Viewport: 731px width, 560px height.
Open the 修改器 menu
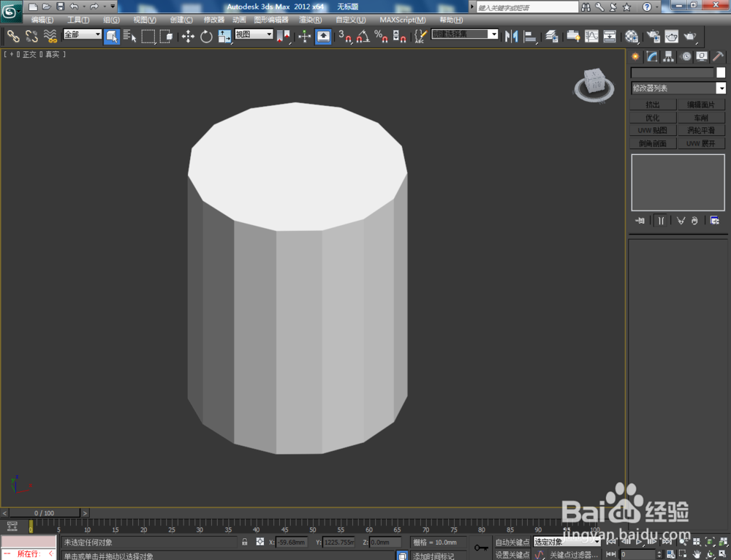point(213,20)
